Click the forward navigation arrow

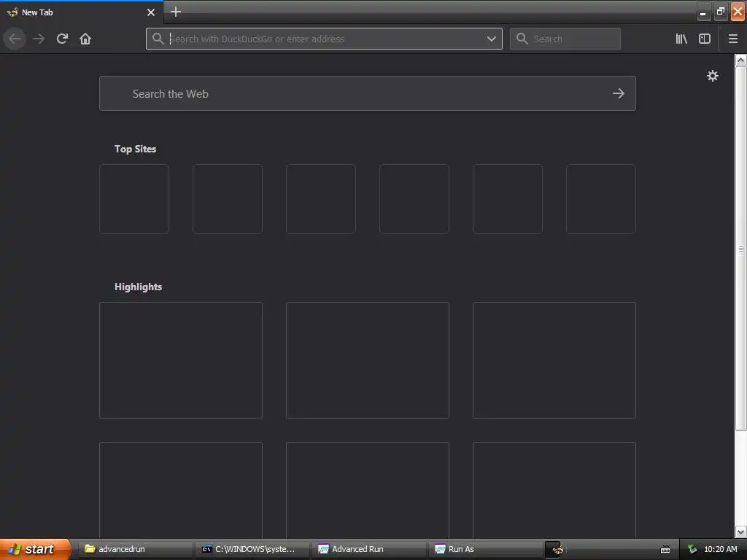pos(39,39)
